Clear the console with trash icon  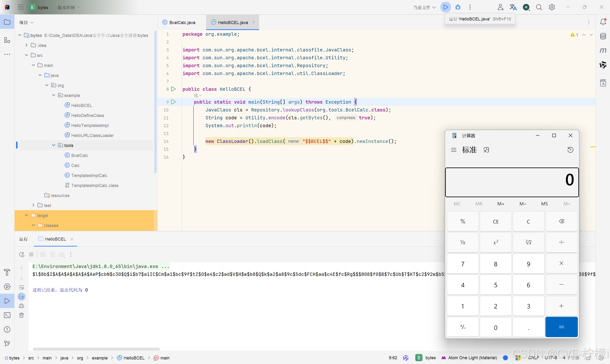22,315
